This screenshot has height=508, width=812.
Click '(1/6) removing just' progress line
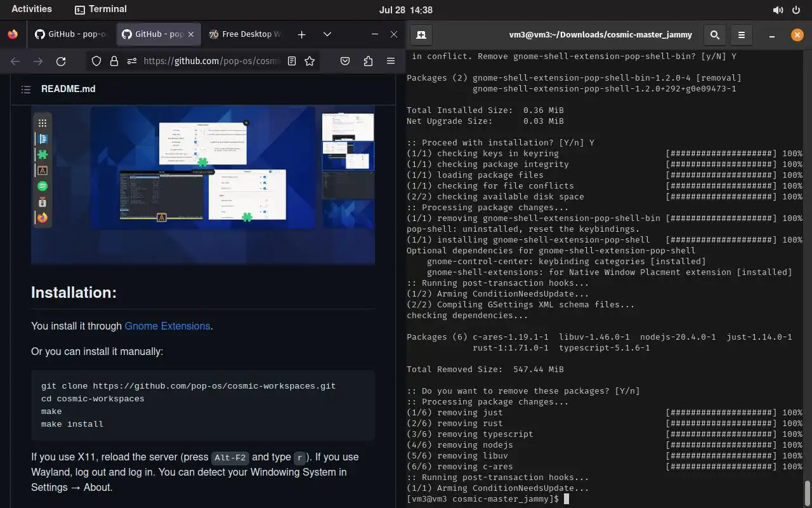605,413
